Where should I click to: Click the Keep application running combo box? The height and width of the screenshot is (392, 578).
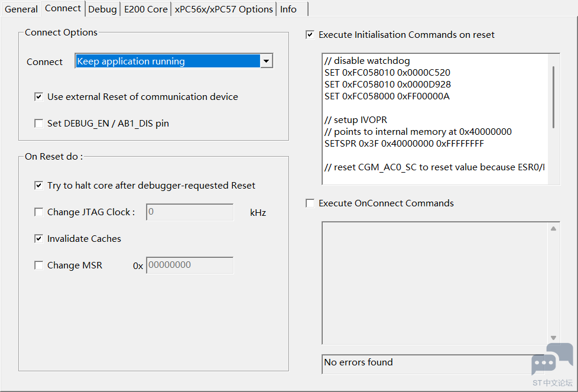[x=168, y=61]
